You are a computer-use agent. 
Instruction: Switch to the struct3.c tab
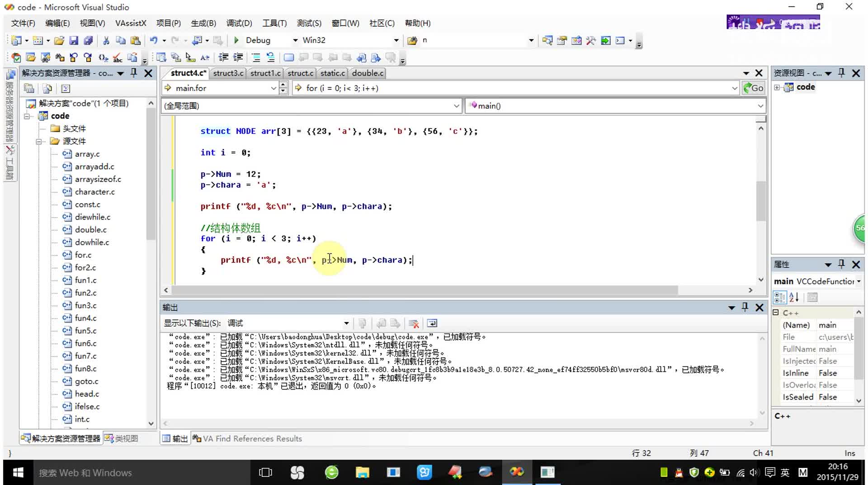(x=228, y=73)
